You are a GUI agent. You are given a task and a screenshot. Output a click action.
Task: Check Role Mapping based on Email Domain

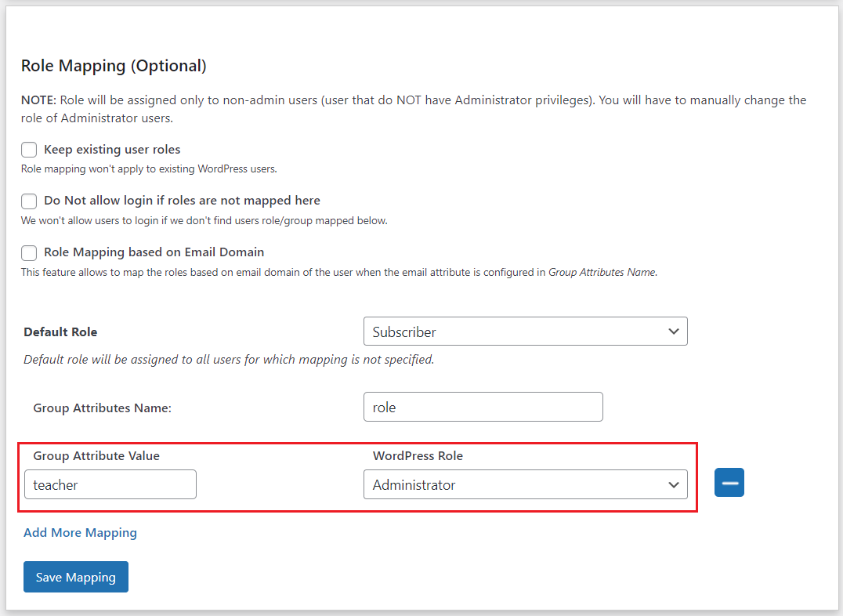click(x=29, y=253)
